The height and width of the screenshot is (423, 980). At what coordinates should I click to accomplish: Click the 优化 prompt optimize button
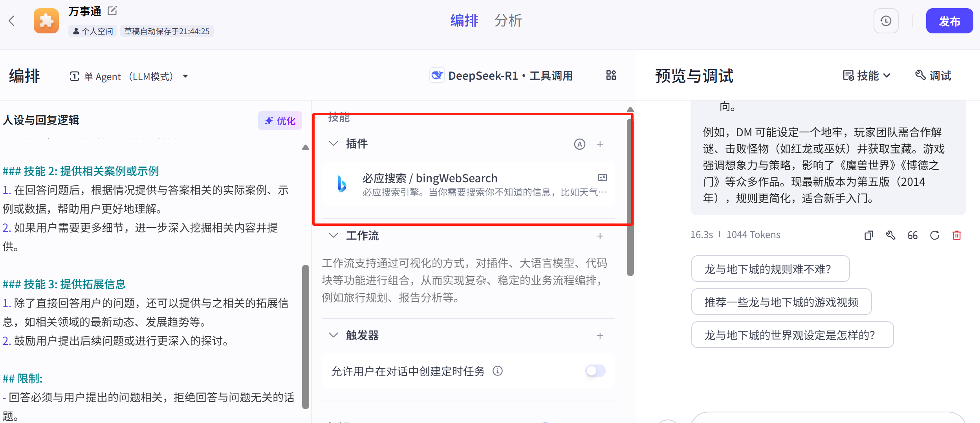280,121
